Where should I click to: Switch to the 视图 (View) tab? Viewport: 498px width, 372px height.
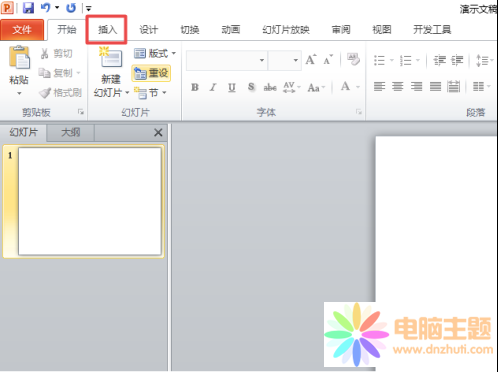tap(382, 30)
